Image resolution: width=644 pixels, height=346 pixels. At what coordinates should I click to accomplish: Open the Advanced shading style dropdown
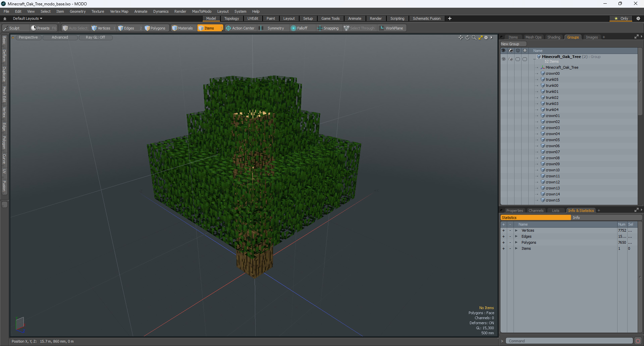pos(60,38)
